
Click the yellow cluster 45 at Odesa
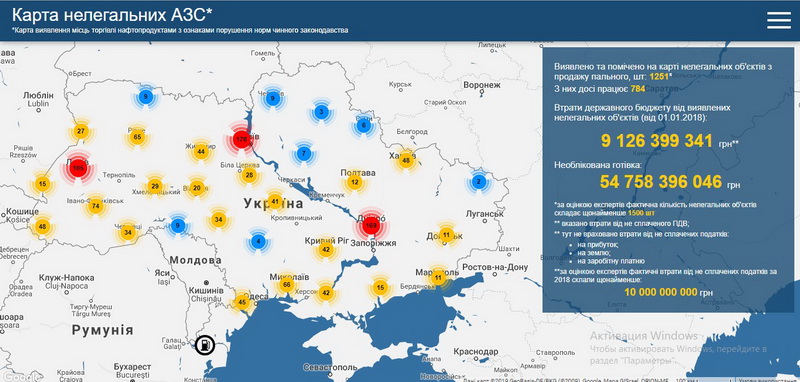point(242,302)
